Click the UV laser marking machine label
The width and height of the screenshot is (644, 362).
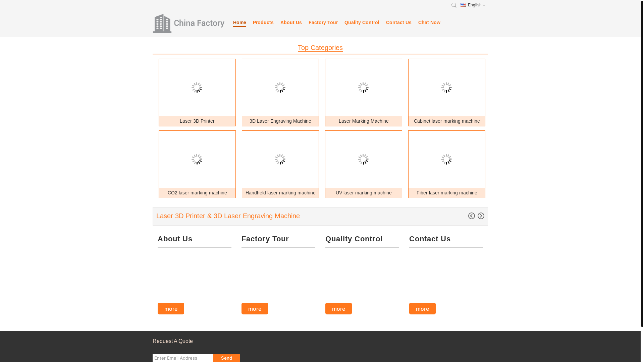tap(364, 193)
